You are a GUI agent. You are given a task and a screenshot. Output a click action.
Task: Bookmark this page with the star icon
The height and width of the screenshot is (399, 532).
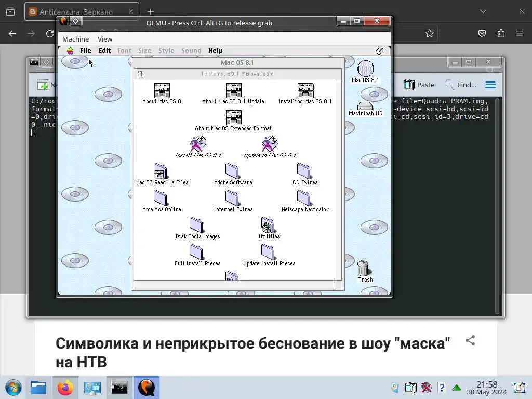pyautogui.click(x=430, y=33)
